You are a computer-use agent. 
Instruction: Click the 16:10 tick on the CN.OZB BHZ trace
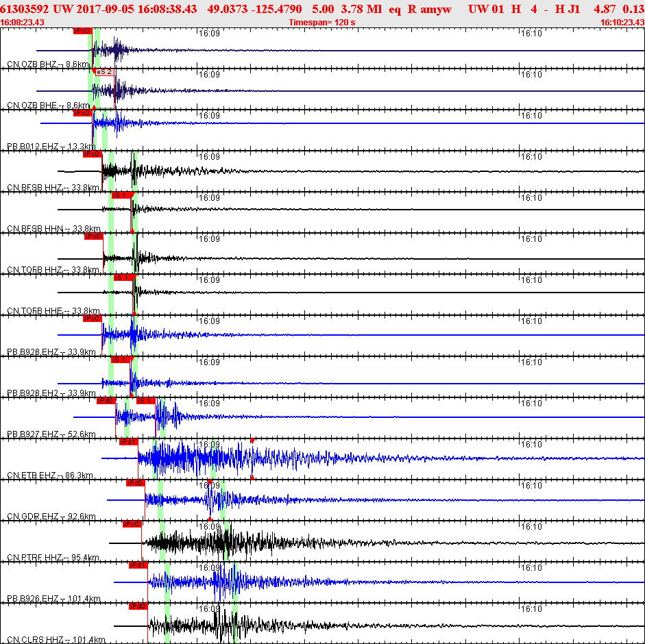[531, 34]
